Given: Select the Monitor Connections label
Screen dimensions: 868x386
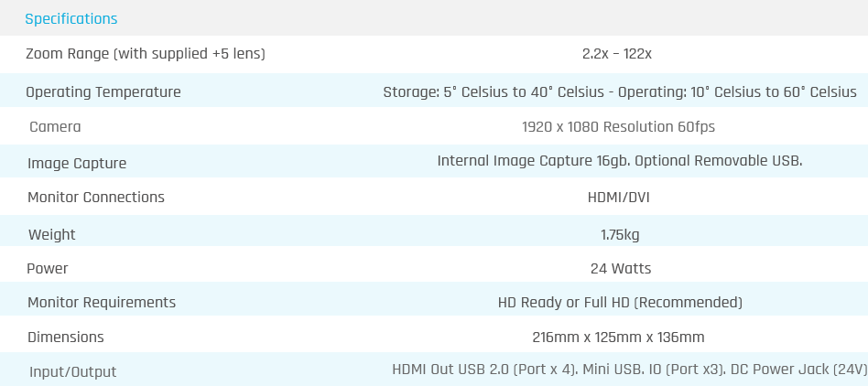Looking at the screenshot, I should (96, 197).
